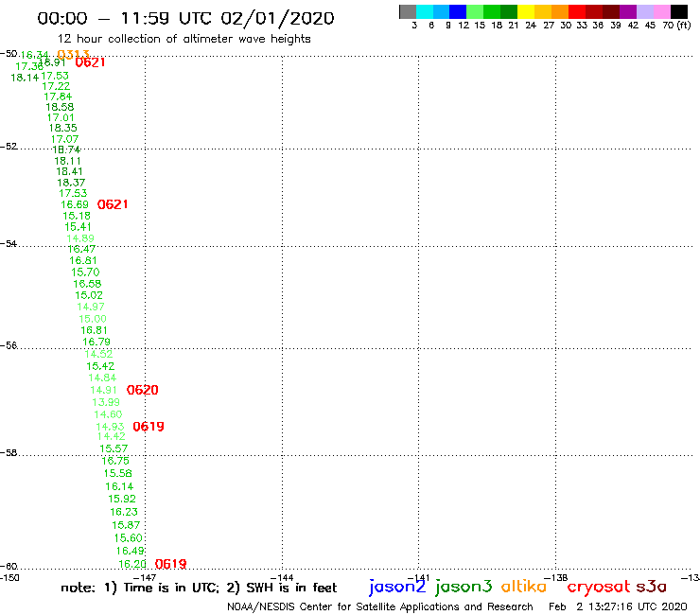Select the yellow swatch in the legend bar
The height and width of the screenshot is (615, 700).
526,11
